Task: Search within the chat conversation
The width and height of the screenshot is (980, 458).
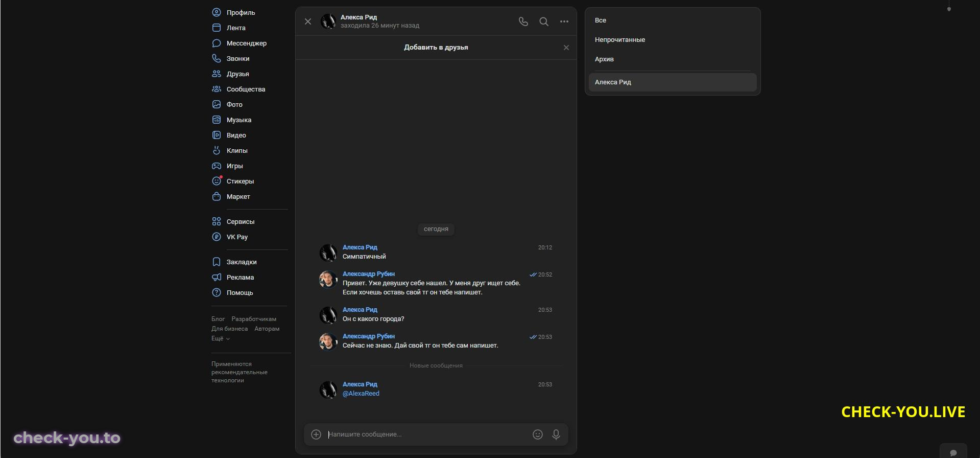Action: pyautogui.click(x=544, y=21)
